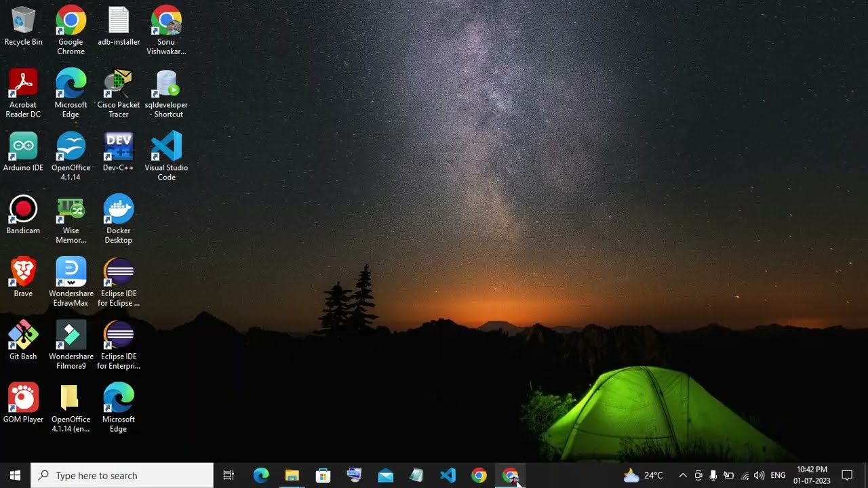This screenshot has height=488, width=868.
Task: Select the Wise Memor... desktop icon
Action: (71, 220)
